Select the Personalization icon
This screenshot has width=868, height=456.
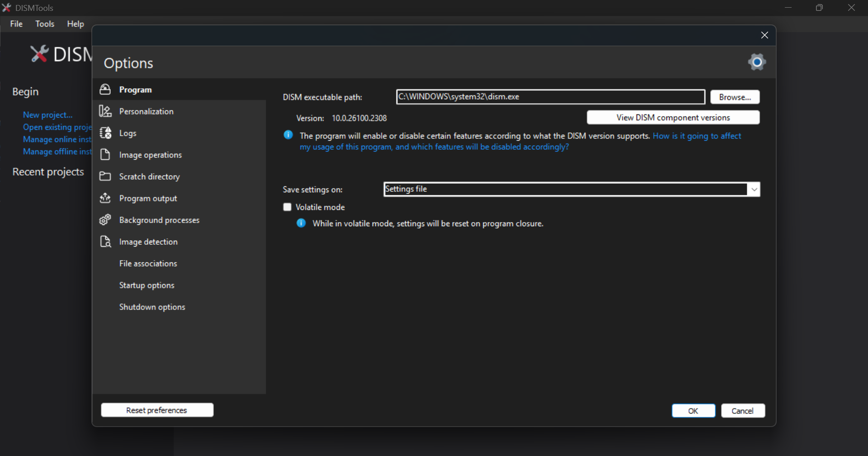tap(105, 111)
